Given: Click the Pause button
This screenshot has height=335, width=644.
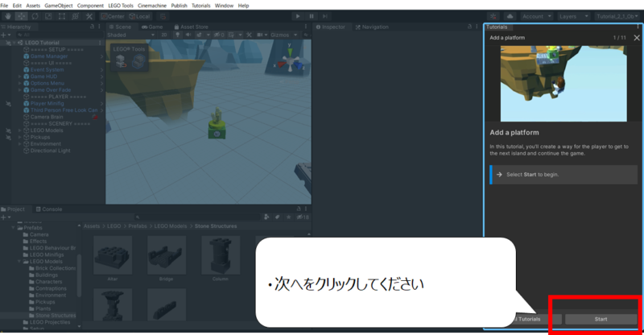Looking at the screenshot, I should pyautogui.click(x=312, y=16).
